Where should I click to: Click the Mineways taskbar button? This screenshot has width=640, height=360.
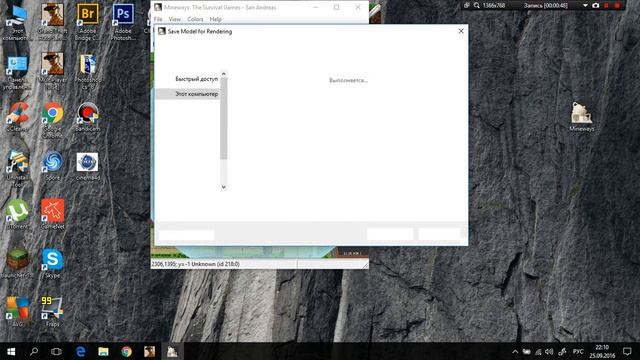[172, 351]
